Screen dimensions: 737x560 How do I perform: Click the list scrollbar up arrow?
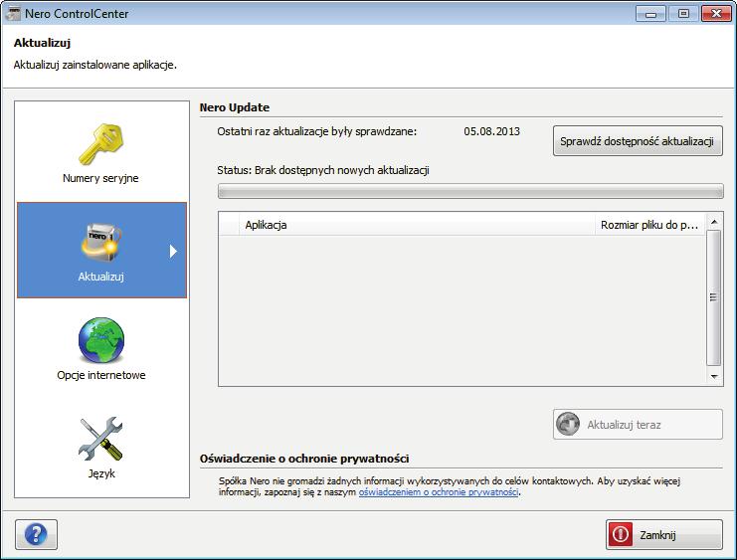(x=714, y=222)
